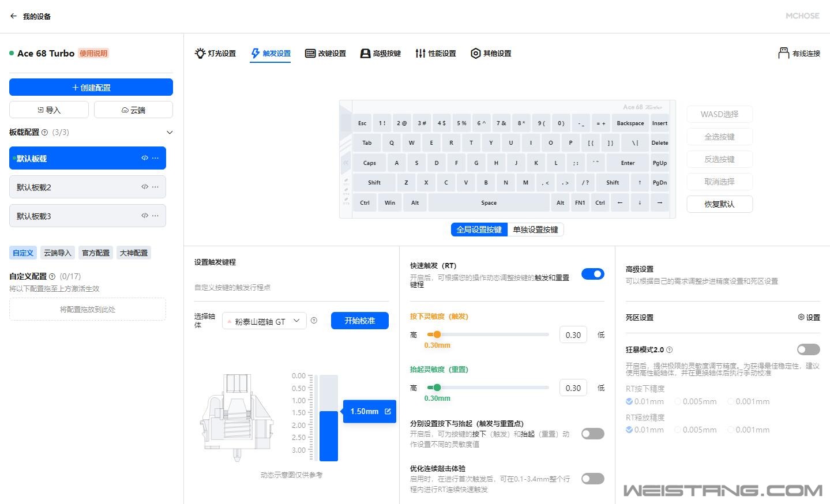Collapse the 板载配置 list chevron
The image size is (830, 504).
tap(170, 133)
